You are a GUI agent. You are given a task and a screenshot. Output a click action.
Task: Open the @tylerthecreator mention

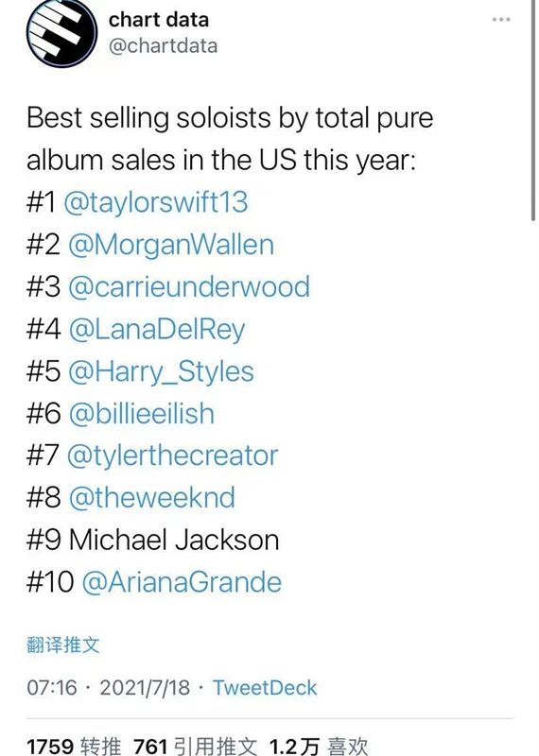[x=173, y=456]
